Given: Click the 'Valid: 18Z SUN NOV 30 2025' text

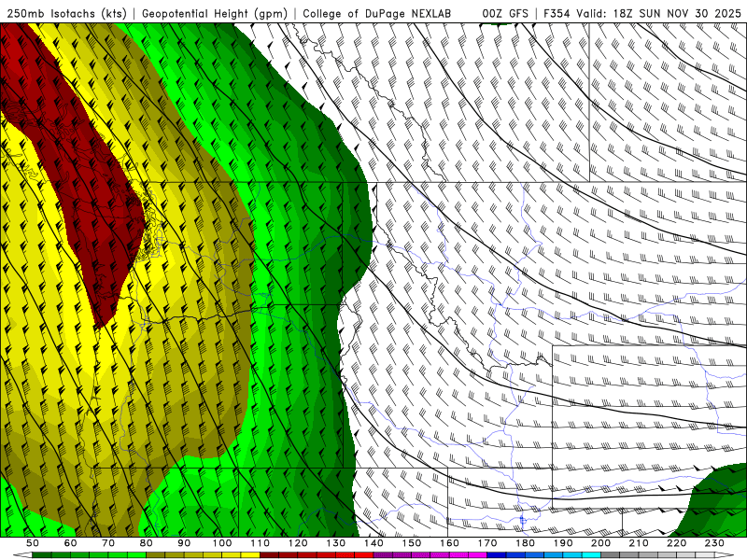Looking at the screenshot, I should [659, 13].
